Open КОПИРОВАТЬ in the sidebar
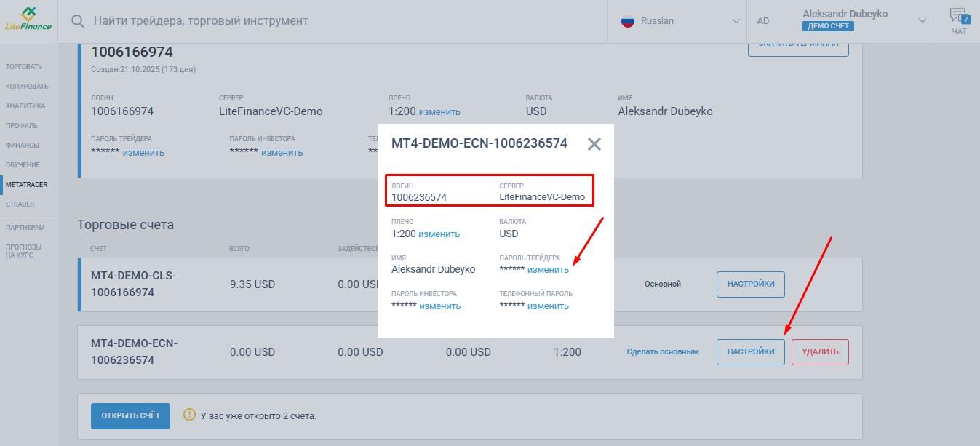Screen dimensions: 980x446 (27, 87)
